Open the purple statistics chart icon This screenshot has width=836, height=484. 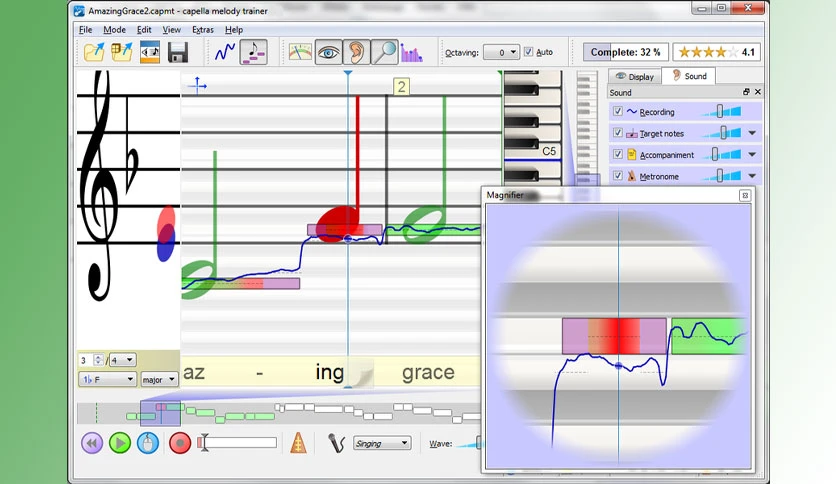pyautogui.click(x=411, y=52)
